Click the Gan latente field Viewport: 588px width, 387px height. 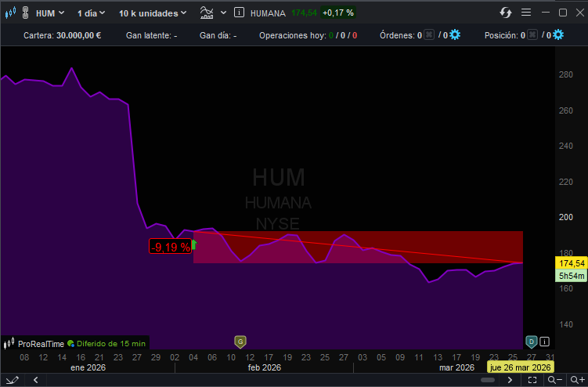click(151, 35)
